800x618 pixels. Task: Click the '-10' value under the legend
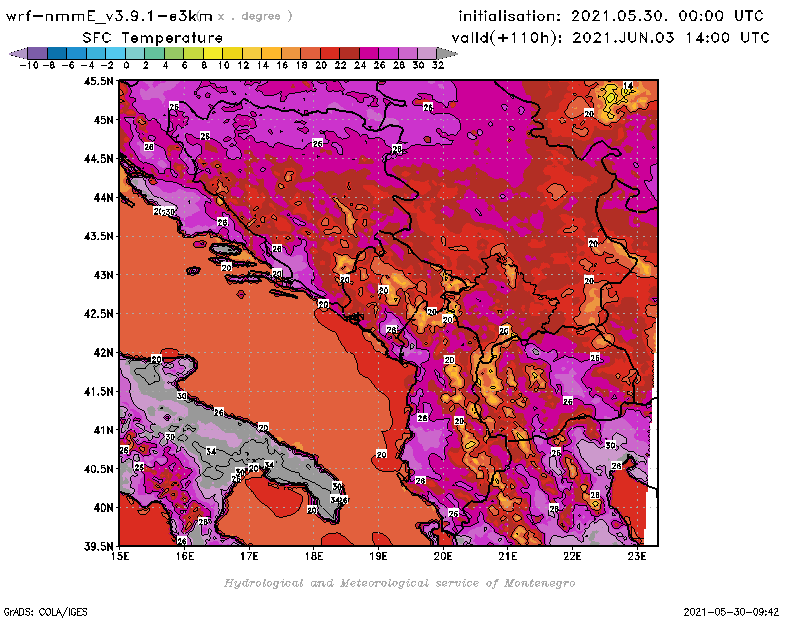pos(29,66)
